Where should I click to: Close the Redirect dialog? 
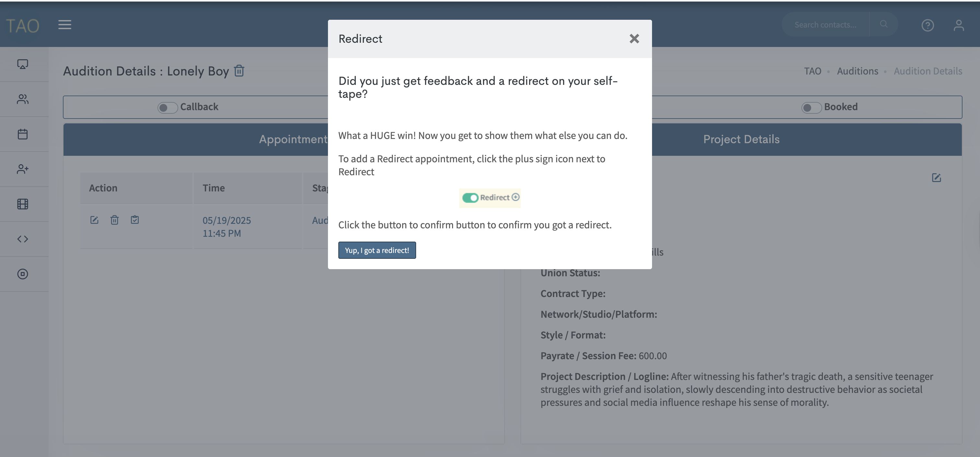[634, 39]
